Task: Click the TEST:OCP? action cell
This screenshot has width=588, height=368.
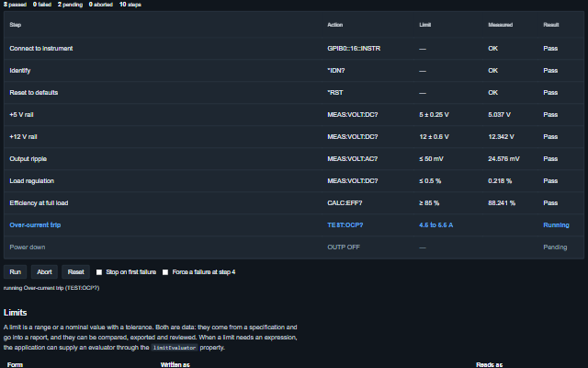Action: (x=345, y=224)
